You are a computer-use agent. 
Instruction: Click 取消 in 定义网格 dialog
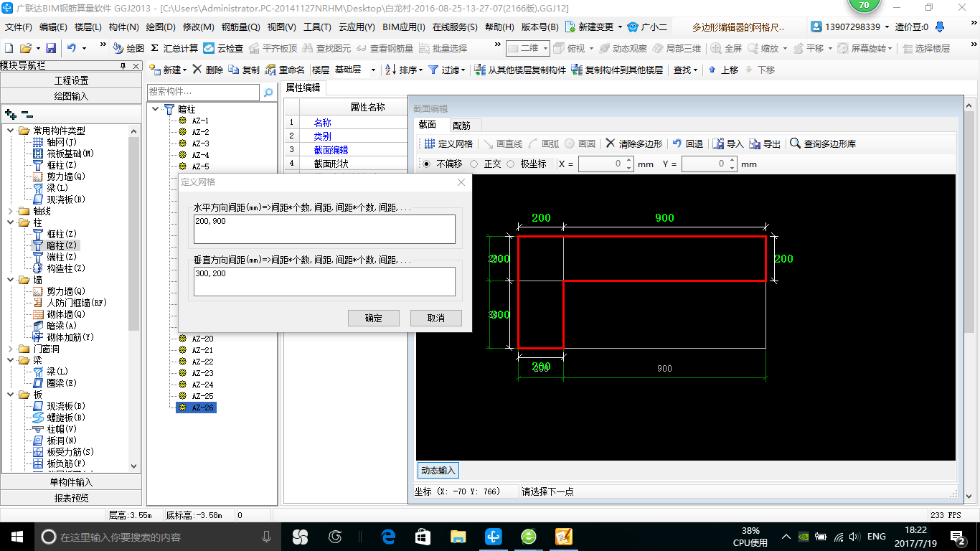[435, 318]
